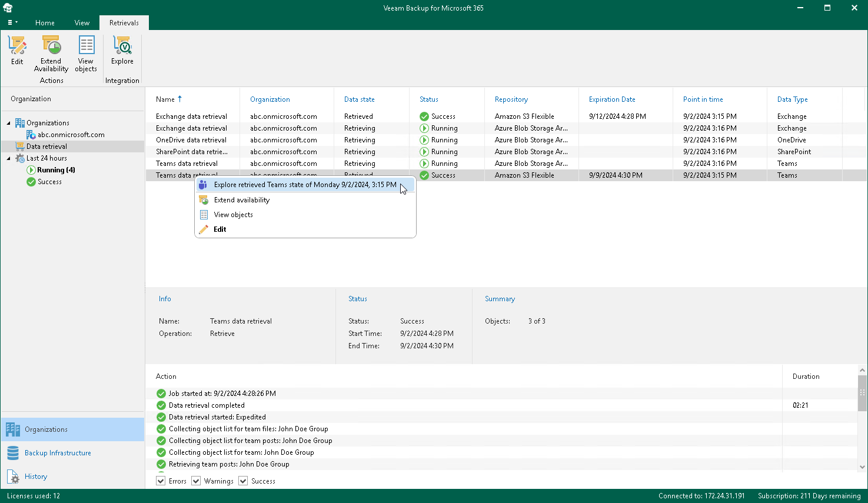Viewport: 868px width, 503px height.
Task: Click the History document icon
Action: [13, 477]
